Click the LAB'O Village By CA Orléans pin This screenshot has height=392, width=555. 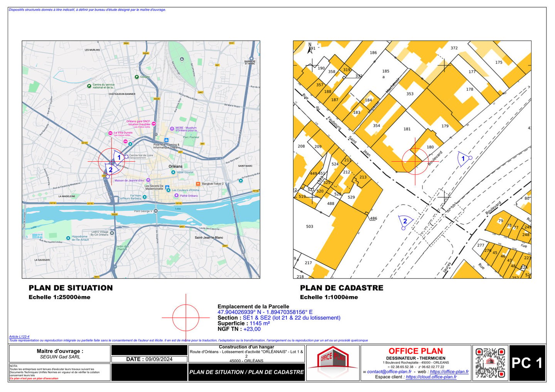point(112,233)
